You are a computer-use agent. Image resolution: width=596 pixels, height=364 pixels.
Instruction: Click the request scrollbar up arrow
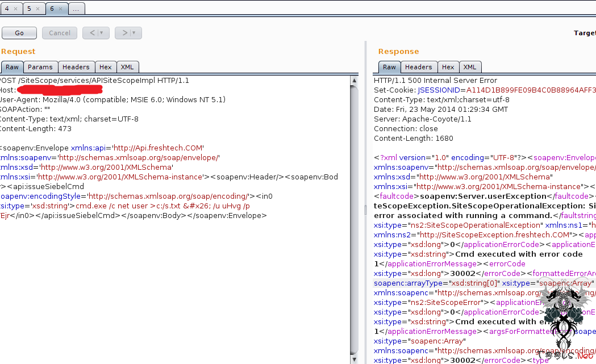[x=355, y=80]
